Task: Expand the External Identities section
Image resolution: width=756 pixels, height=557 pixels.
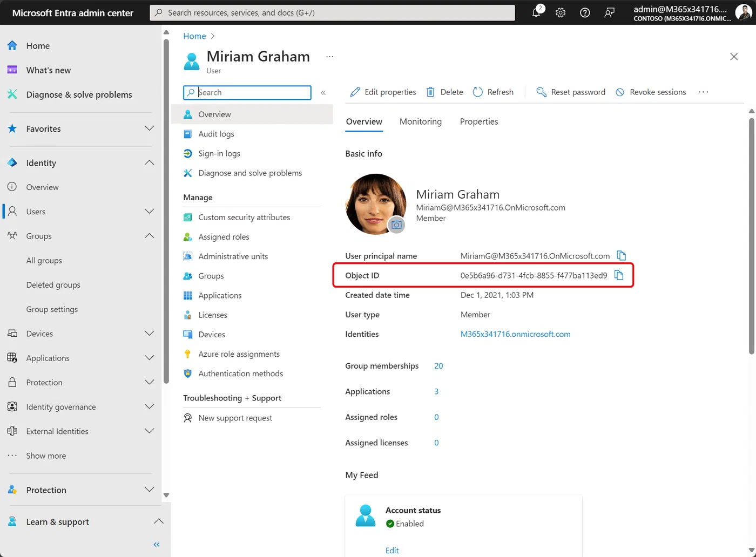Action: [150, 431]
